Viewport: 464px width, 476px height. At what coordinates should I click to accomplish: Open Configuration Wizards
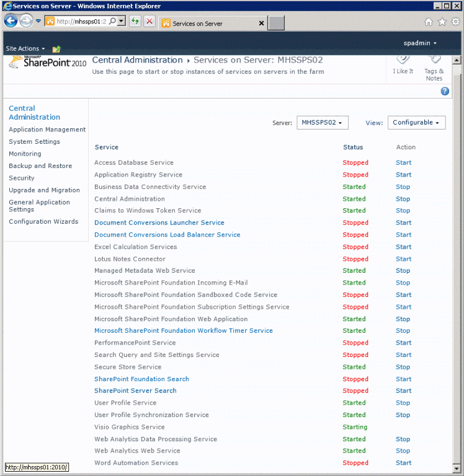click(x=43, y=222)
